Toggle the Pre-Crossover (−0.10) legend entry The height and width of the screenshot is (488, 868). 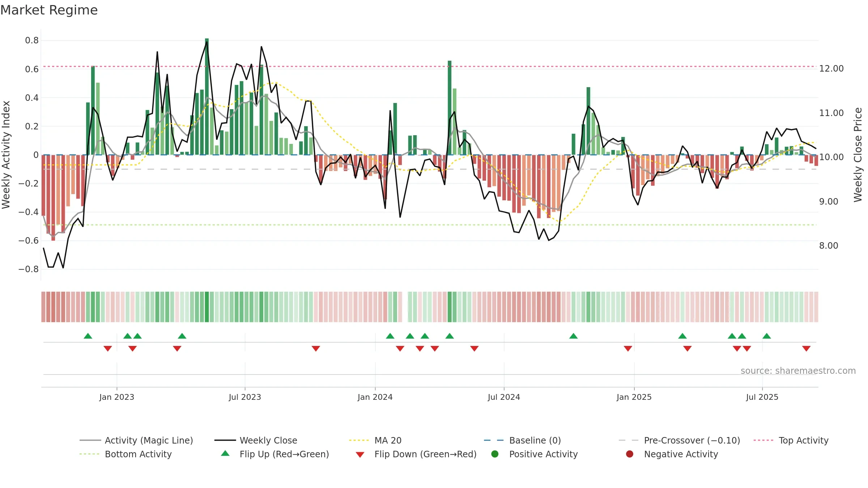pyautogui.click(x=679, y=440)
